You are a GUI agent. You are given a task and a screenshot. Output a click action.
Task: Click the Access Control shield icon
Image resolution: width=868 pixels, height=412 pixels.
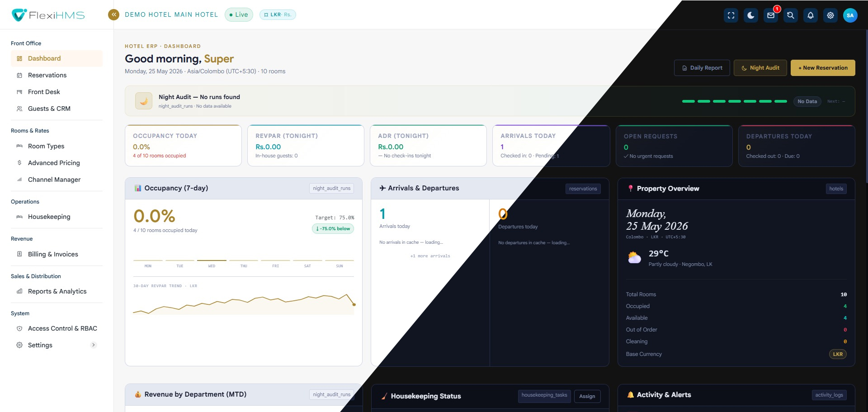[19, 328]
